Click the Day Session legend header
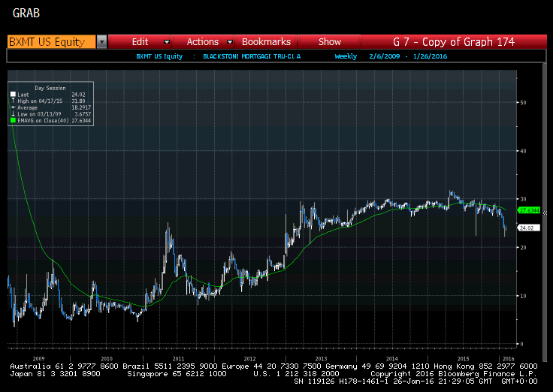Viewport: 553px width, 392px height. tap(50, 88)
